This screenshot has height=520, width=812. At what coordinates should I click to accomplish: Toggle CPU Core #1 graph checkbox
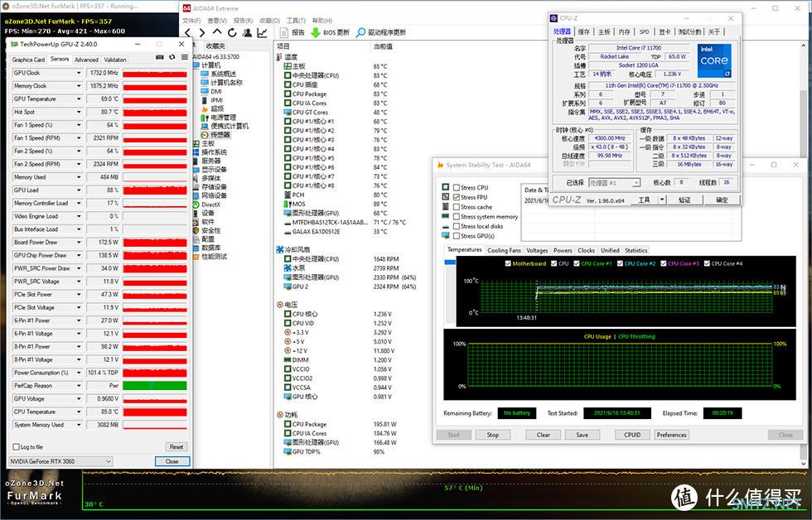pyautogui.click(x=577, y=263)
